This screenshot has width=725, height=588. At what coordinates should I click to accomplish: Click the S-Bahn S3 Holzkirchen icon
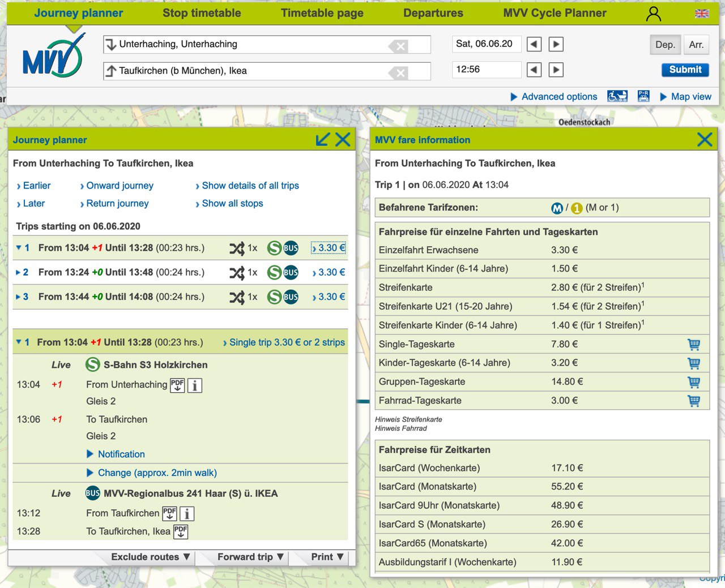click(x=93, y=364)
